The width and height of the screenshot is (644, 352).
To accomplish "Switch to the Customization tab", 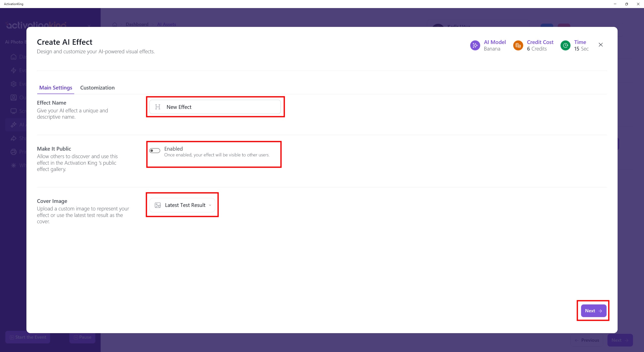I will tap(97, 88).
